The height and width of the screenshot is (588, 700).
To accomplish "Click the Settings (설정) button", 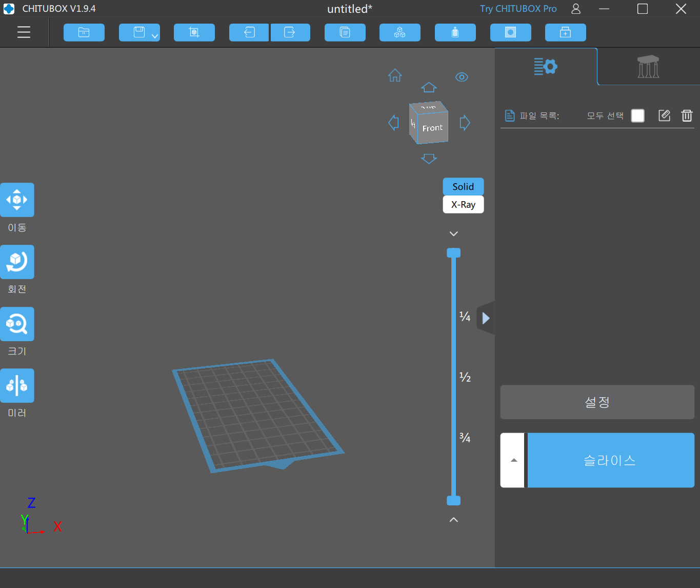I will (597, 402).
